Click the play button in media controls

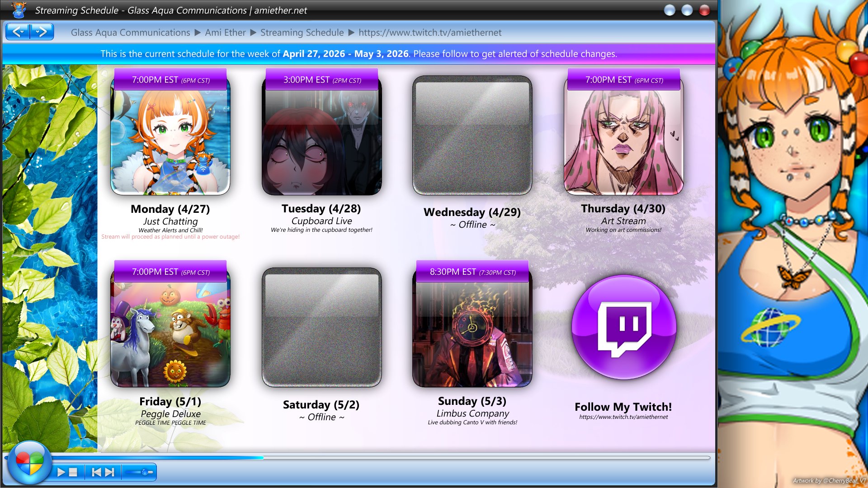(61, 472)
